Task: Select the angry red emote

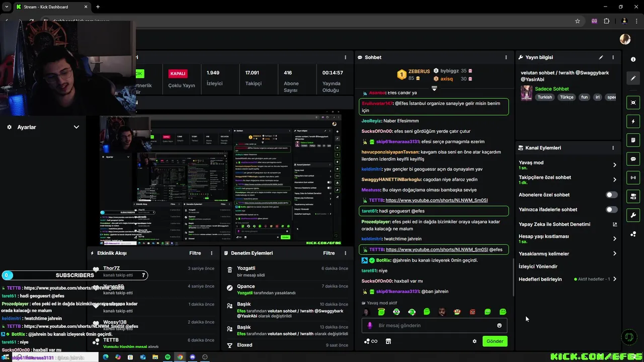Action: (472, 312)
